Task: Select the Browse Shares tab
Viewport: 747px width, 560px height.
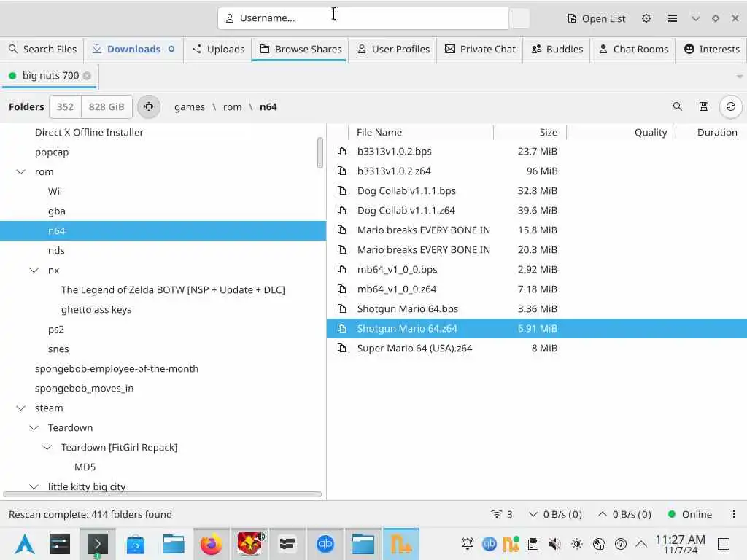Action: click(301, 49)
